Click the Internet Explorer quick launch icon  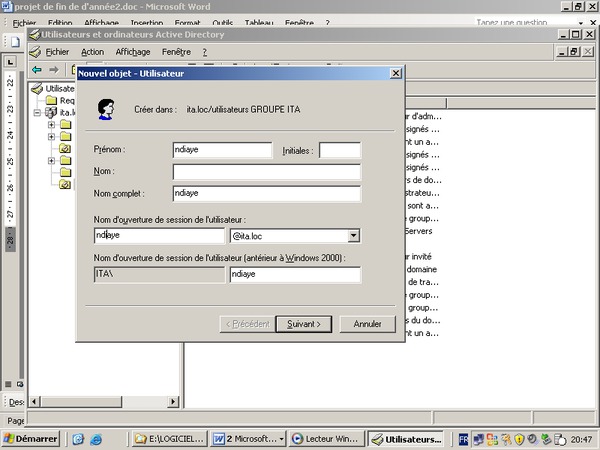pyautogui.click(x=96, y=439)
